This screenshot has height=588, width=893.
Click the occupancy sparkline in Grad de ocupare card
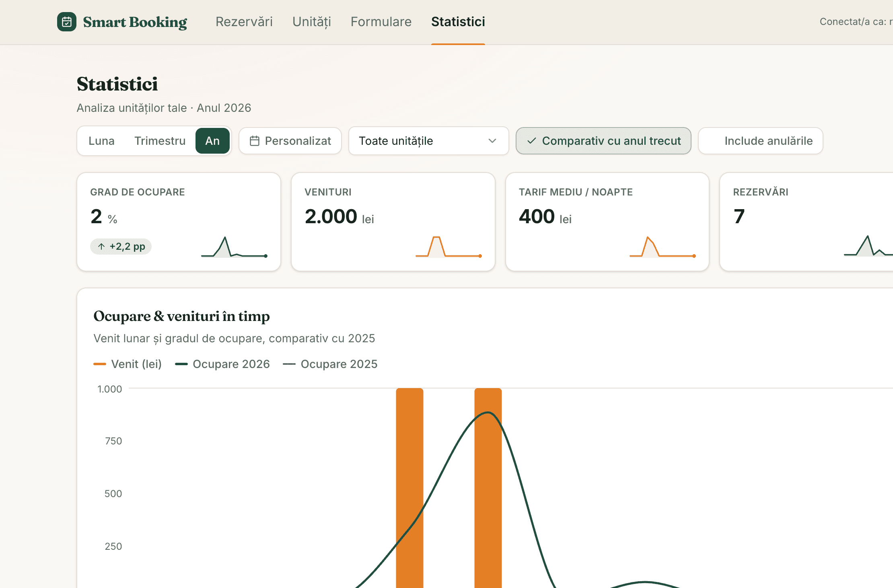234,247
